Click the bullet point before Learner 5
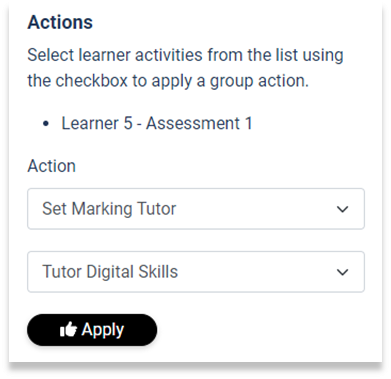The image size is (391, 379). 46,124
